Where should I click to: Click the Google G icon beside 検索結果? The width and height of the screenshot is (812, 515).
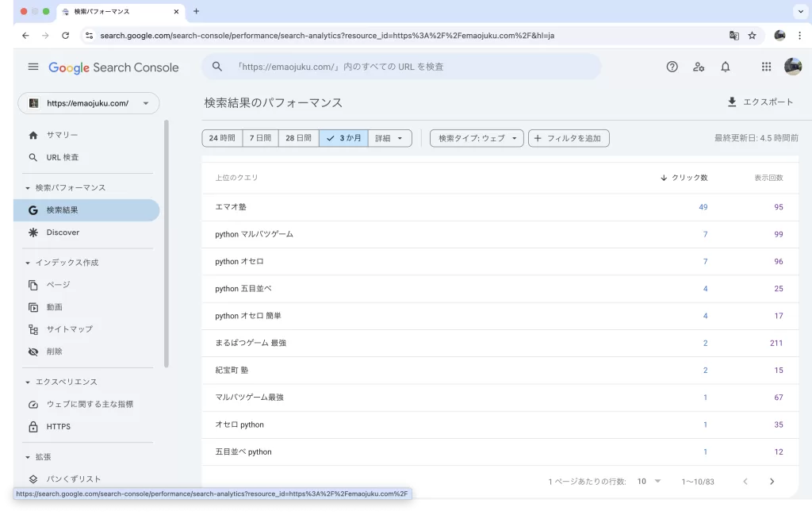pos(33,210)
